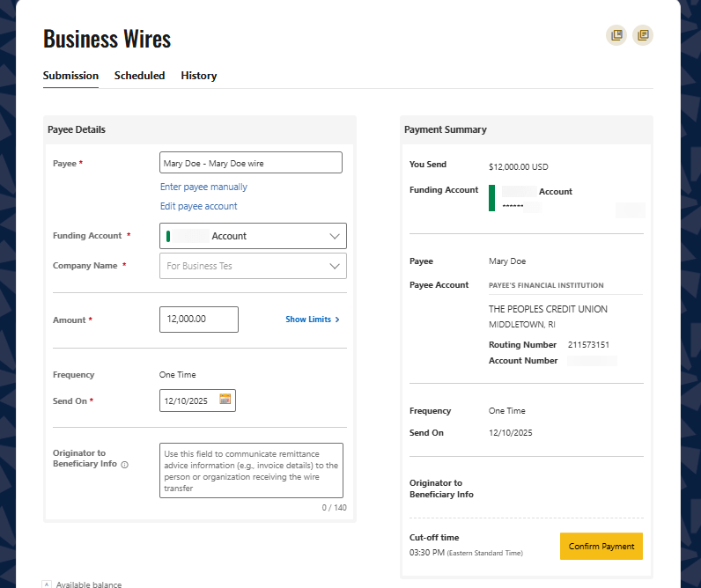This screenshot has width=701, height=588.
Task: Click the info icon next to Beneficiary Info
Action: (125, 465)
